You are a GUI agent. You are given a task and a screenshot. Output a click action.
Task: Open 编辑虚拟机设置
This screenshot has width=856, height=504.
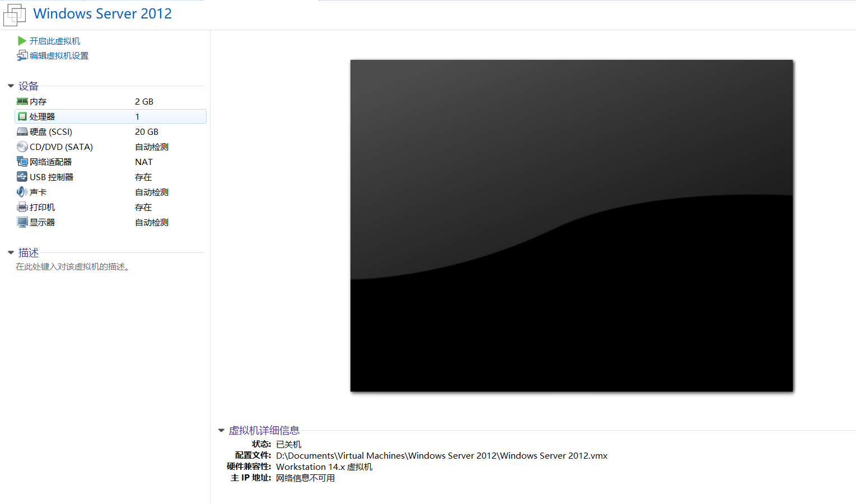point(57,55)
